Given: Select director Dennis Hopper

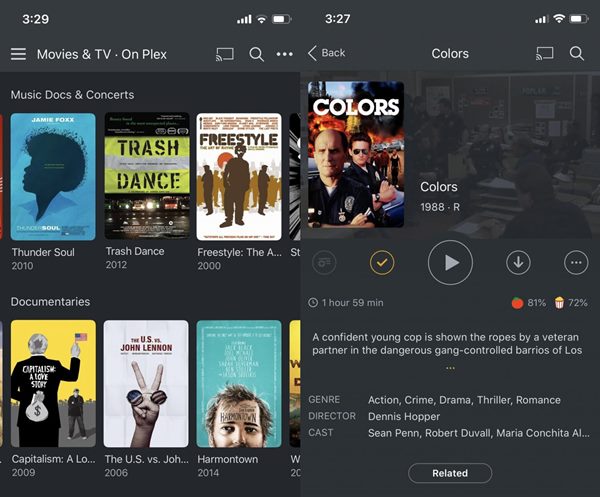Looking at the screenshot, I should 404,417.
